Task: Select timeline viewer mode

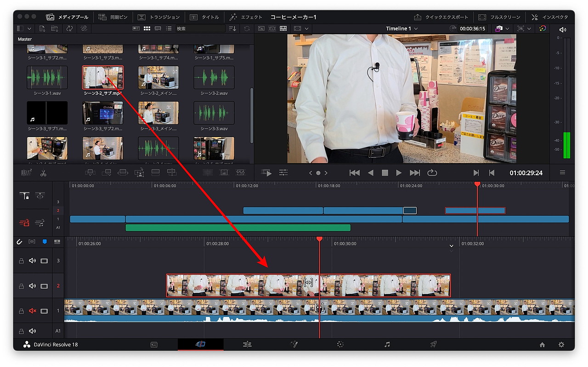Action: click(283, 29)
